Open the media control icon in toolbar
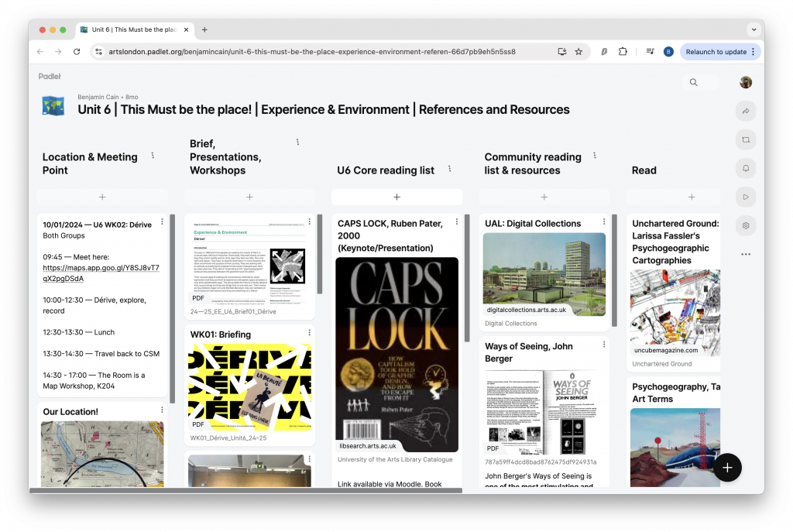 point(651,52)
